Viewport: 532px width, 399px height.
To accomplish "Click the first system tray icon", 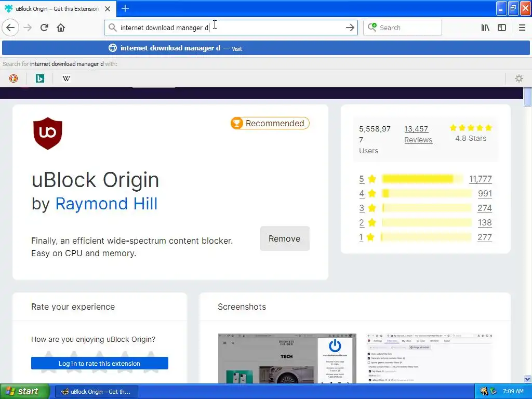I will coord(484,391).
